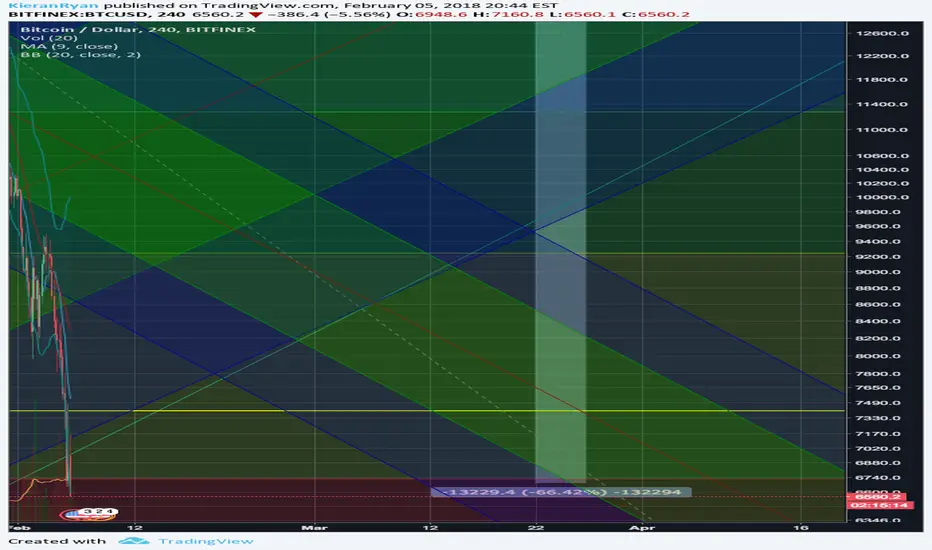Click the Apr date label on time axis
Viewport: 932px width, 550px height.
[643, 527]
